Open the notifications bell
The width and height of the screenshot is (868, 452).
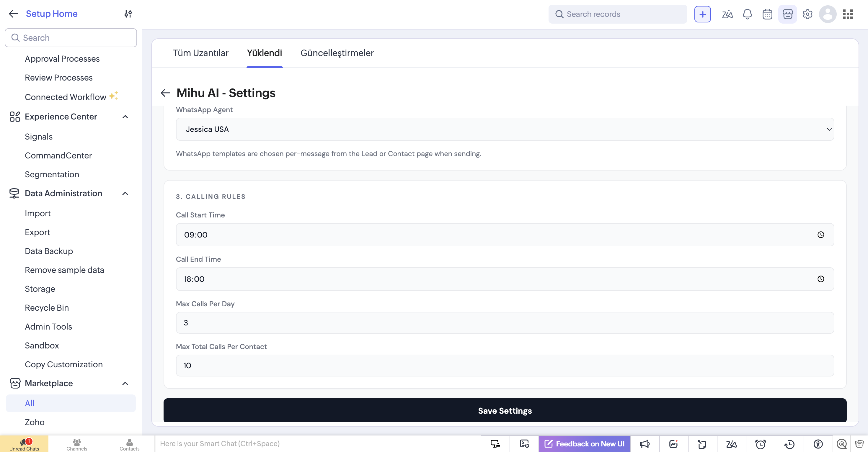747,14
